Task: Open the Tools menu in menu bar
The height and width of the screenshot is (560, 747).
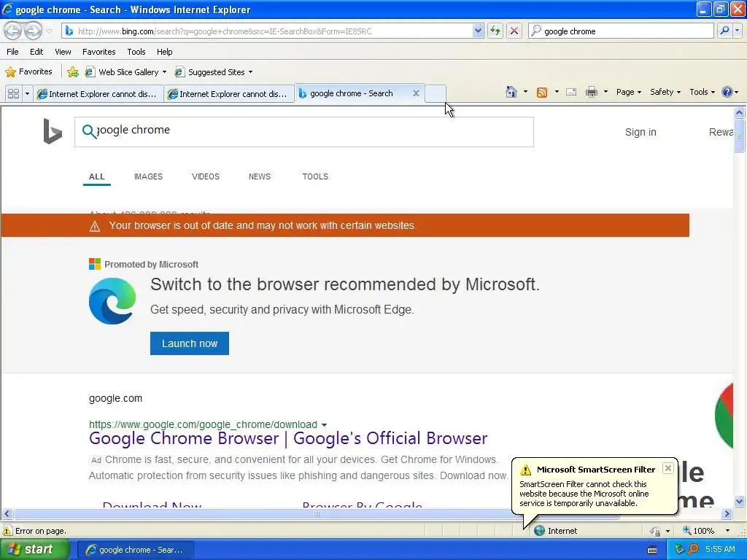Action: point(136,52)
